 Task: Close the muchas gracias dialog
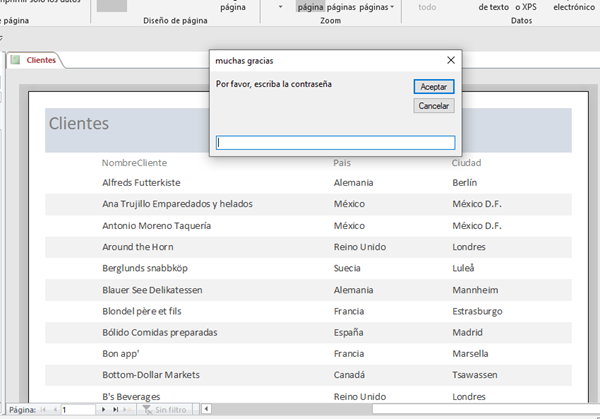click(451, 60)
